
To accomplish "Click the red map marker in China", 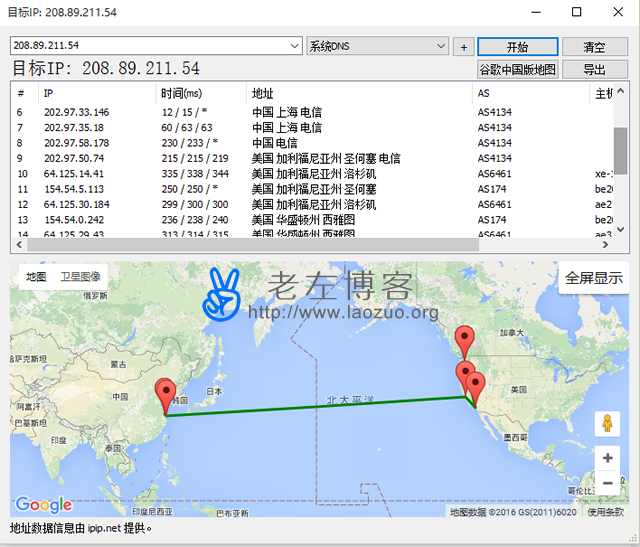I will 166,395.
